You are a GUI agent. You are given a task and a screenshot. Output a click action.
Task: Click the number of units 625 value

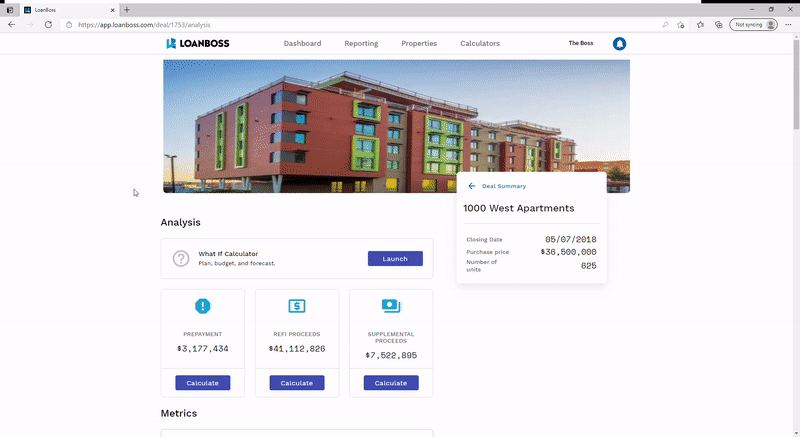click(588, 266)
